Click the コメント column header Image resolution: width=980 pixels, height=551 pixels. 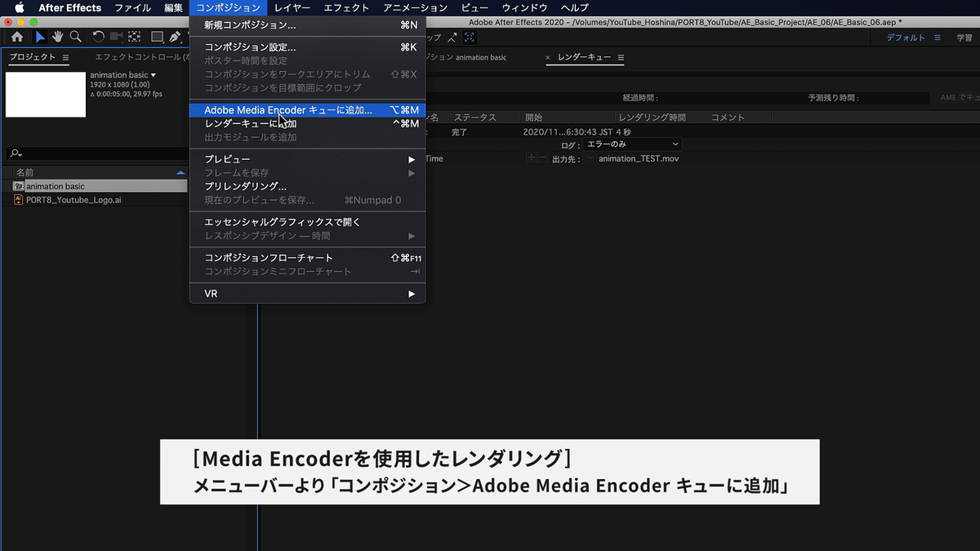coord(728,118)
